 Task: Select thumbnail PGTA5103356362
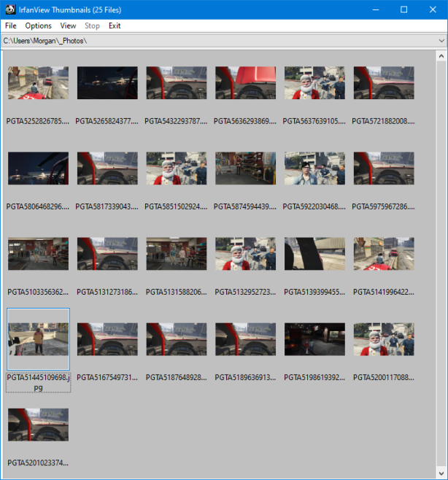[x=38, y=253]
